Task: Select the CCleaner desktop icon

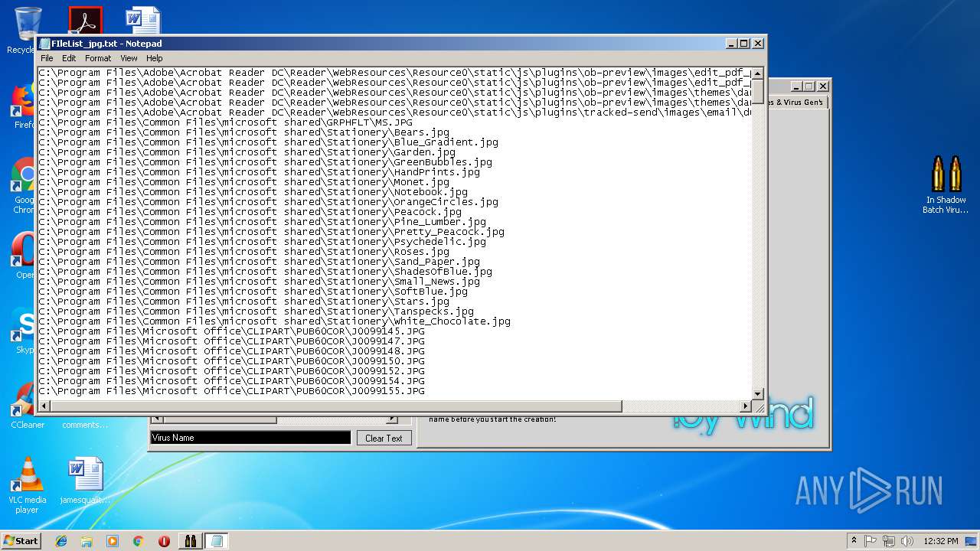Action: click(x=28, y=406)
